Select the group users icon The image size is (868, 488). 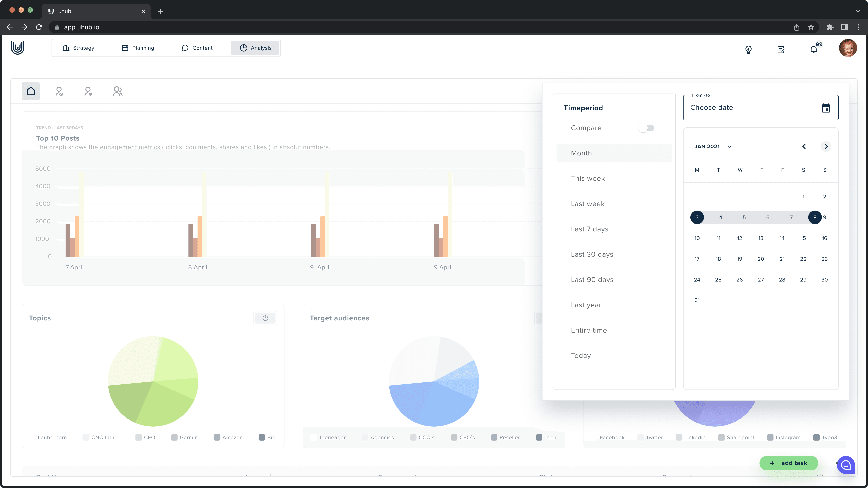pyautogui.click(x=118, y=91)
